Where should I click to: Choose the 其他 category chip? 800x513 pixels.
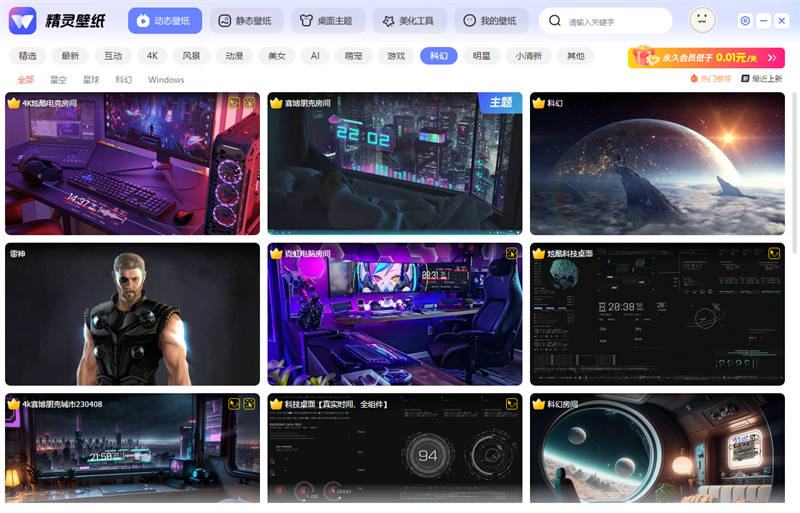[x=576, y=56]
